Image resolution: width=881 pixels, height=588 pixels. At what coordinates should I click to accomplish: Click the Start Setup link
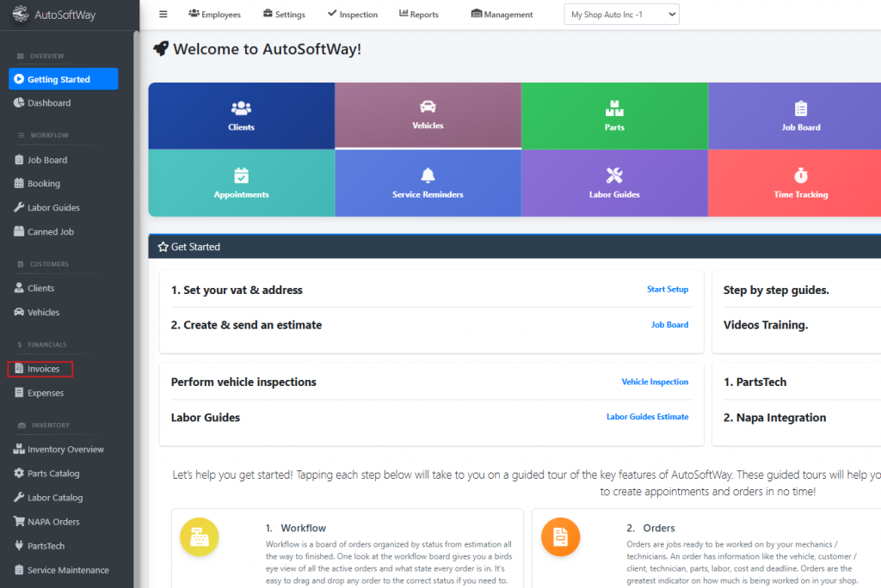667,290
